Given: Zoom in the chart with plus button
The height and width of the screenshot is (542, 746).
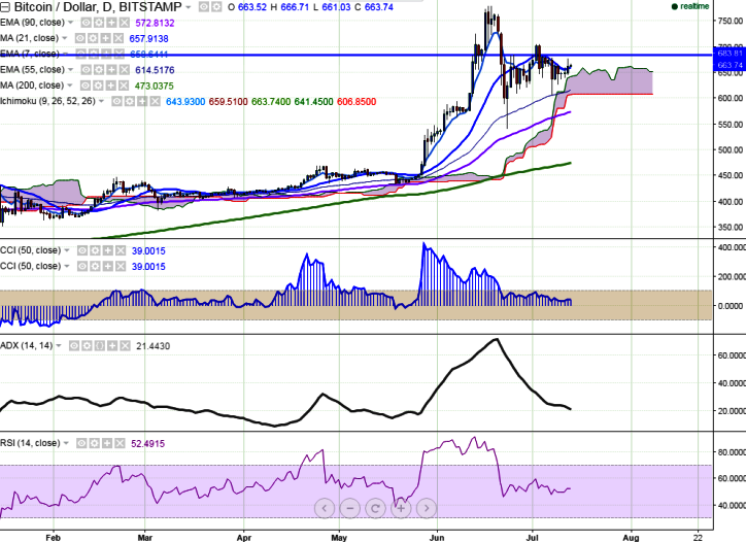Looking at the screenshot, I should [401, 508].
